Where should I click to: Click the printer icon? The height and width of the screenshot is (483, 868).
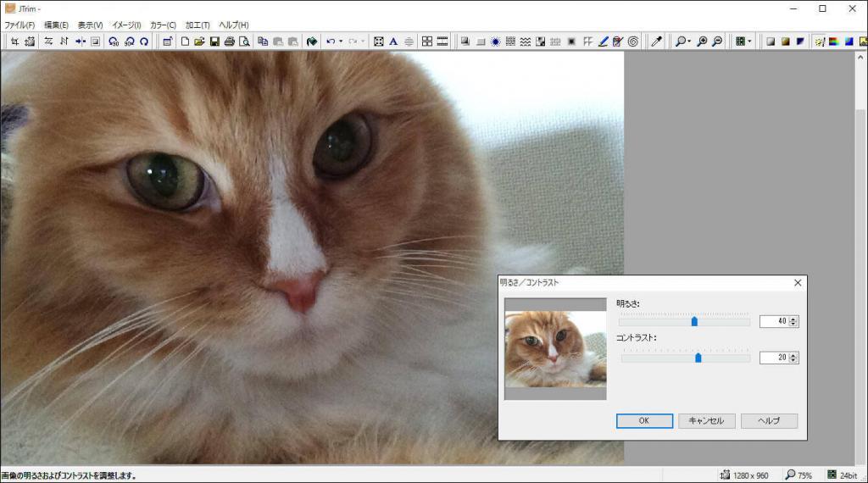(229, 42)
